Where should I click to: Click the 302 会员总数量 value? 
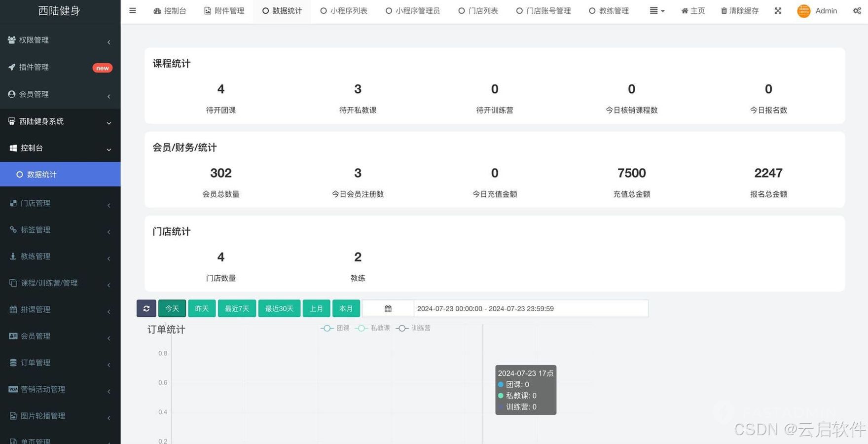click(220, 173)
